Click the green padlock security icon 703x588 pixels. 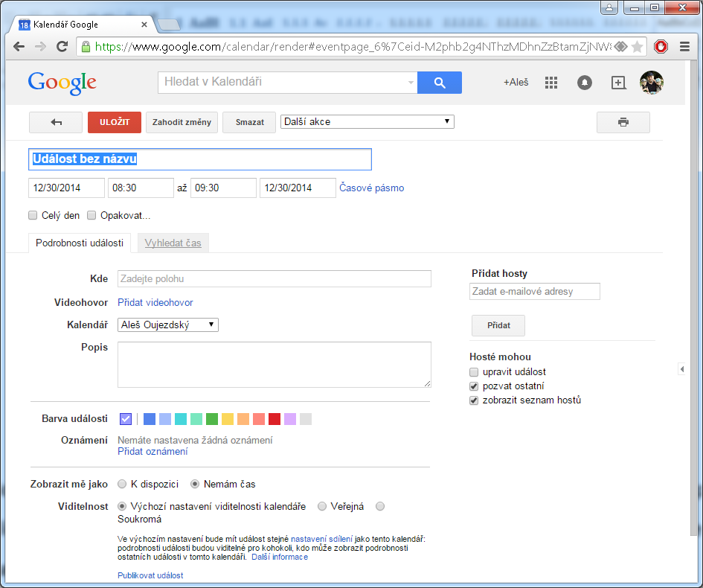click(86, 46)
